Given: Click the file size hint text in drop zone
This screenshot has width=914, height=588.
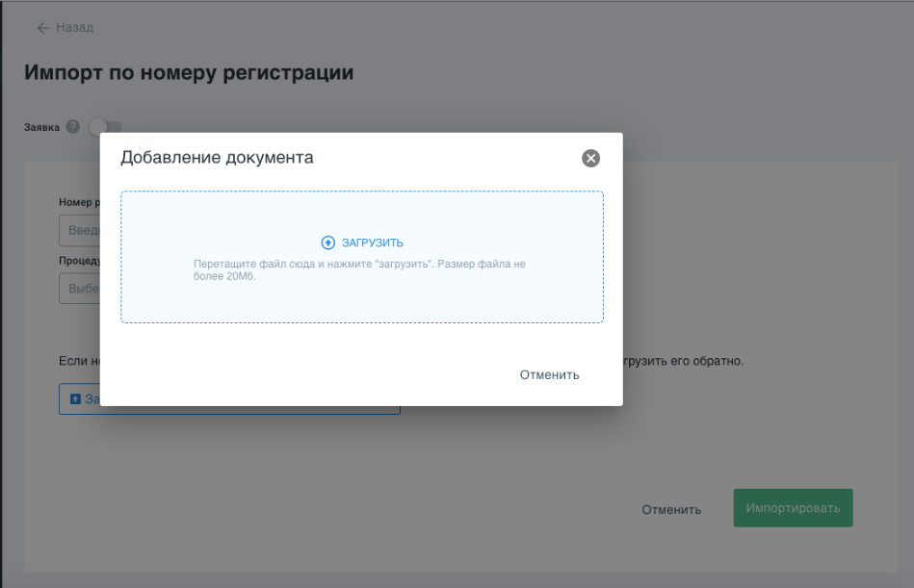Looking at the screenshot, I should pos(359,269).
